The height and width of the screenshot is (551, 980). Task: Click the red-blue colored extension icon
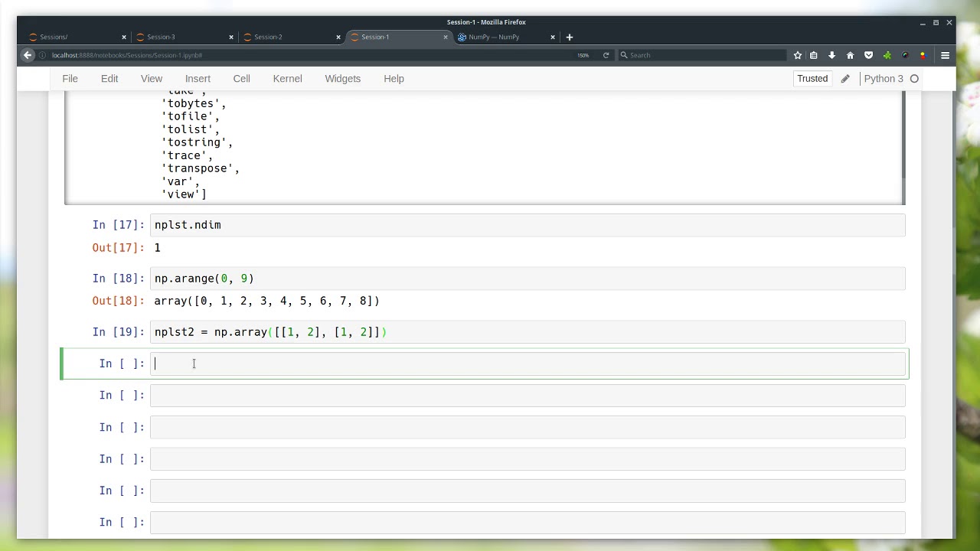(923, 55)
